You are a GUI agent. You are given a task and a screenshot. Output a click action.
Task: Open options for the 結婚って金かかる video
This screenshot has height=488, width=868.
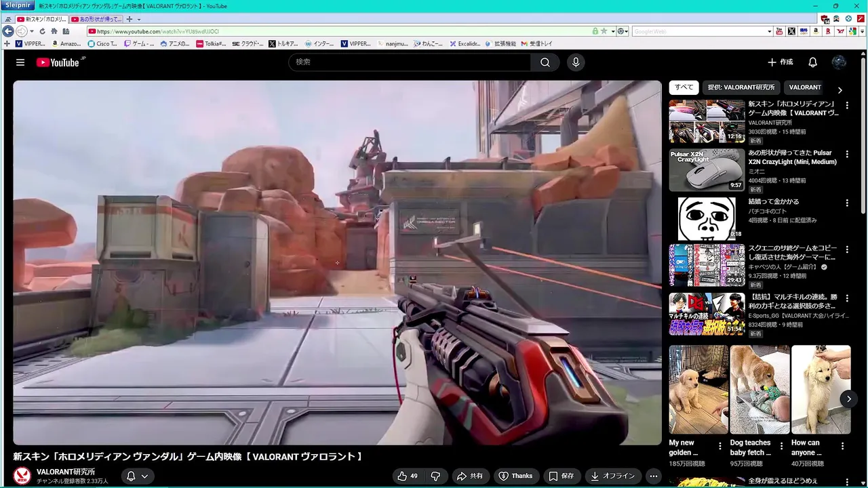847,203
